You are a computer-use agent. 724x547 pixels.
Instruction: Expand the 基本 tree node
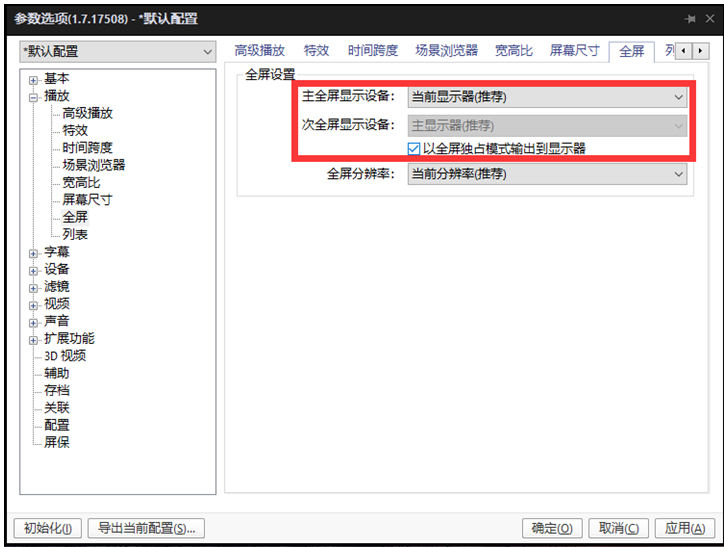pyautogui.click(x=34, y=80)
